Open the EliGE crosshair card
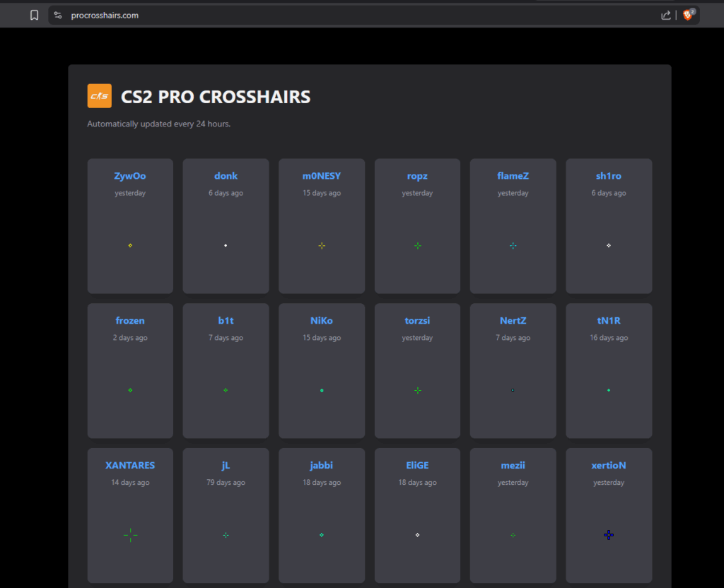The image size is (724, 588). point(417,515)
